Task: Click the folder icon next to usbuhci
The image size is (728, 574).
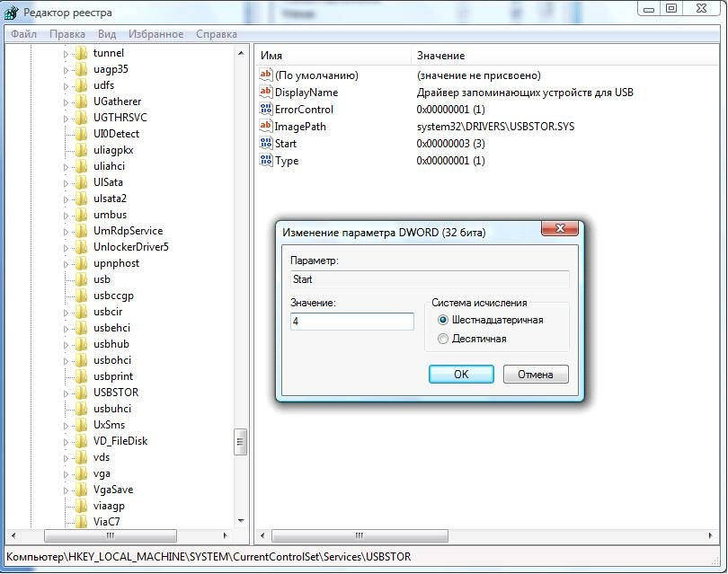Action: point(81,409)
